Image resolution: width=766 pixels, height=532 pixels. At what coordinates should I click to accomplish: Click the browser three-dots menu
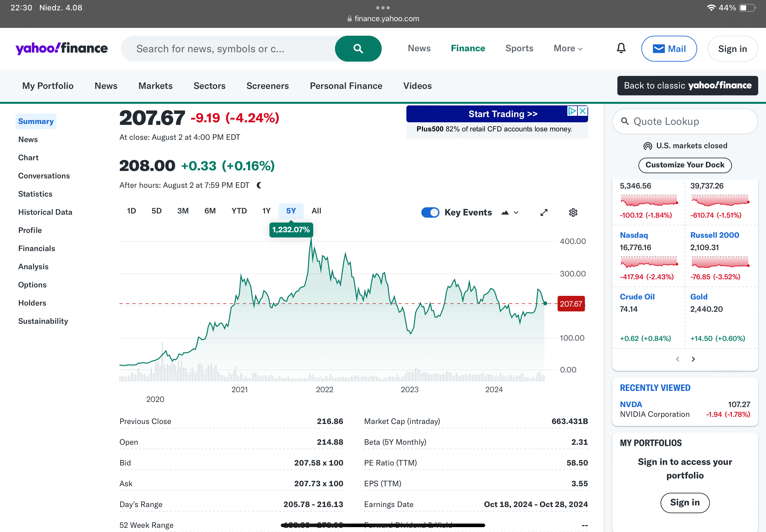tap(382, 7)
